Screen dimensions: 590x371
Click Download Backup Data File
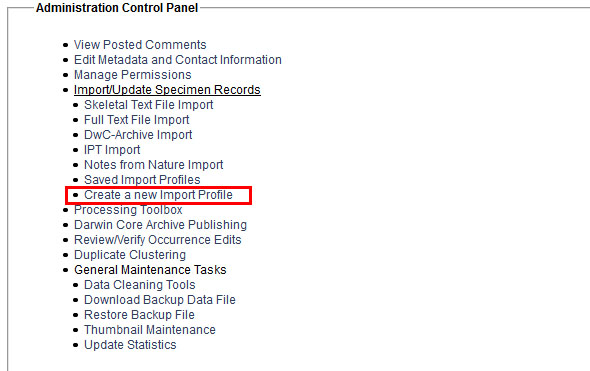(x=160, y=300)
